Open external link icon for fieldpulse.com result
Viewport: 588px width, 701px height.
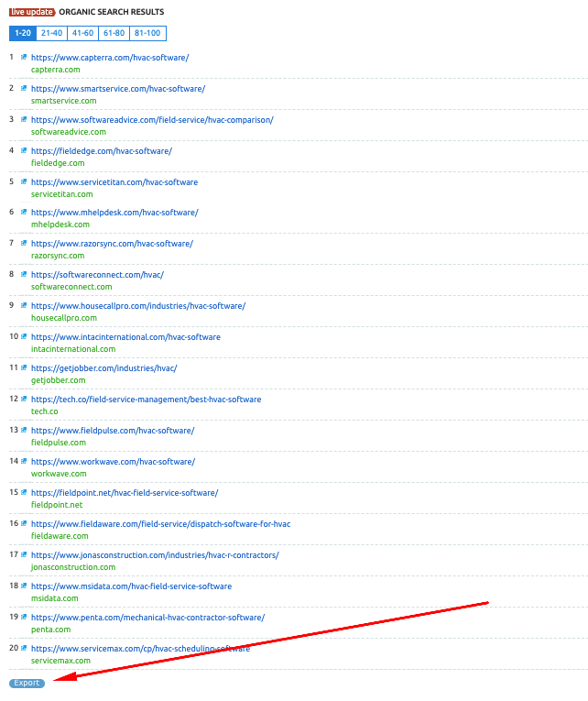point(24,430)
